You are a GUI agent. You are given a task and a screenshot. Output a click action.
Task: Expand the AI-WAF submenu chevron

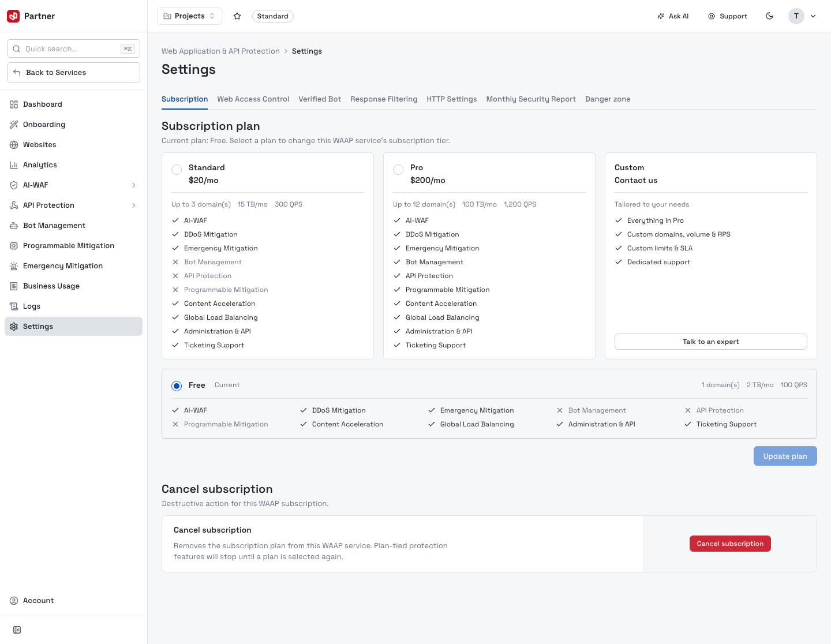pos(134,185)
